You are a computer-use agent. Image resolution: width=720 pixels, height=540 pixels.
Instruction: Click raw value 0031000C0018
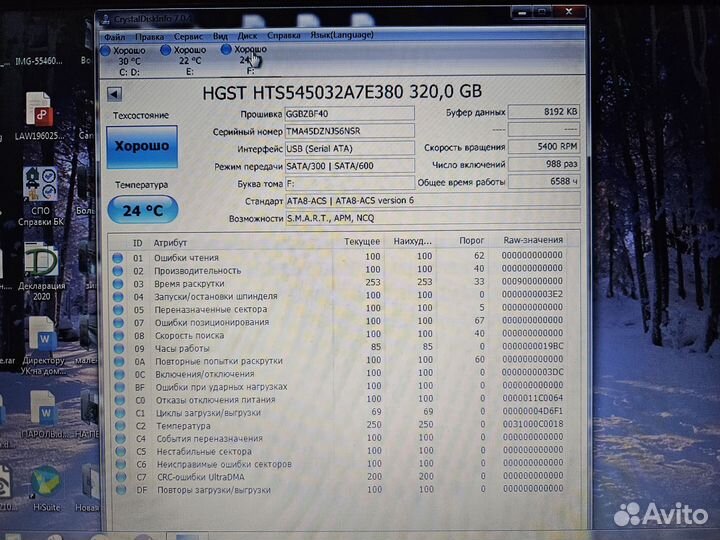533,424
